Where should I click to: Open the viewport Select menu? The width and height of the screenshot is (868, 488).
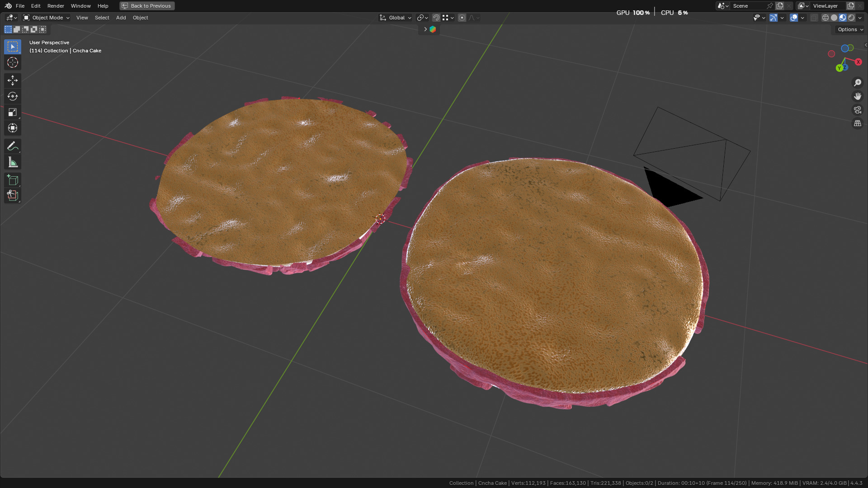tap(102, 18)
